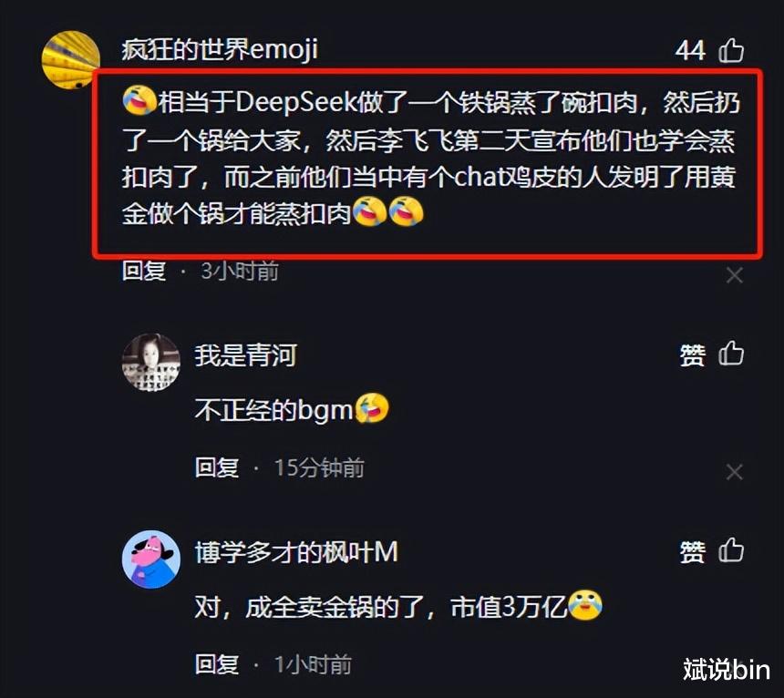Open username 博学多才的枫叶M
This screenshot has width=784, height=698.
point(296,552)
